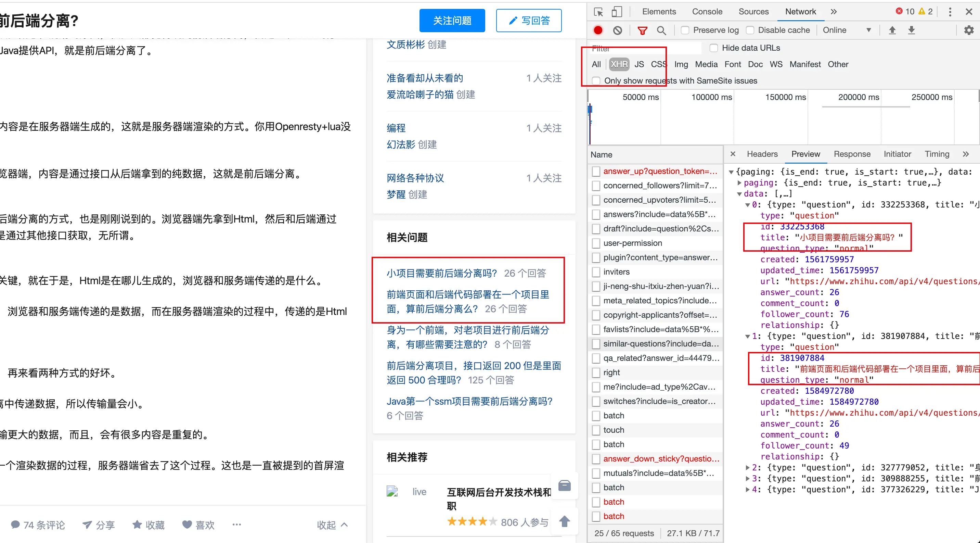Image resolution: width=980 pixels, height=543 pixels.
Task: Click the import HAR upload arrow
Action: (x=892, y=30)
